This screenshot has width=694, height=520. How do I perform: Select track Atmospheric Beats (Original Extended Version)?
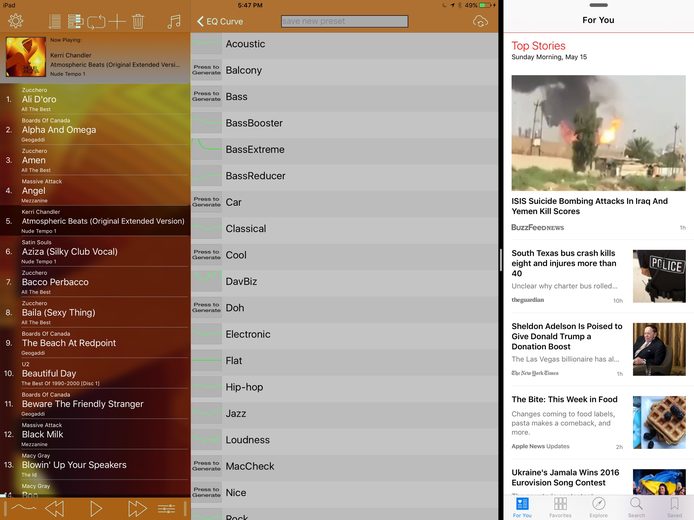click(95, 221)
